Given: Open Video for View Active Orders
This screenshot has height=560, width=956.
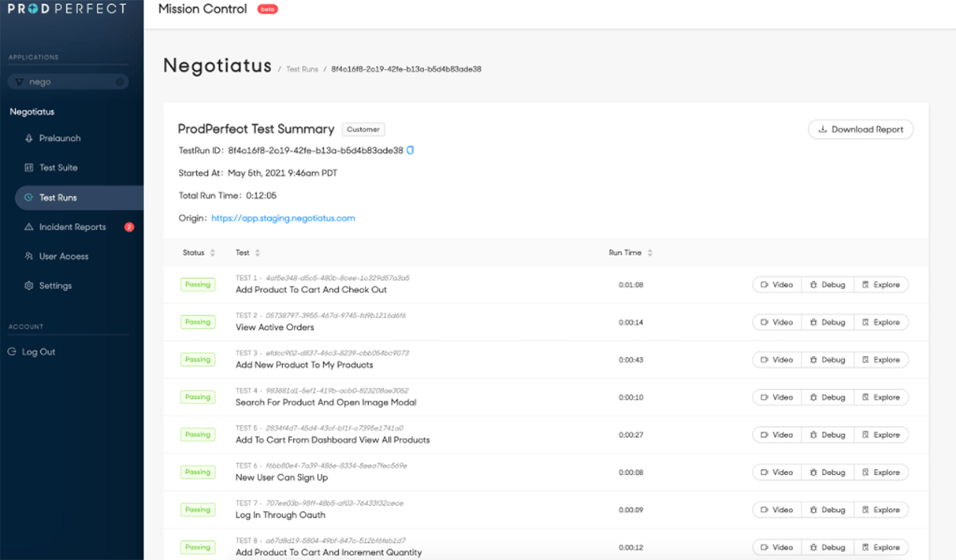Looking at the screenshot, I should pos(777,323).
